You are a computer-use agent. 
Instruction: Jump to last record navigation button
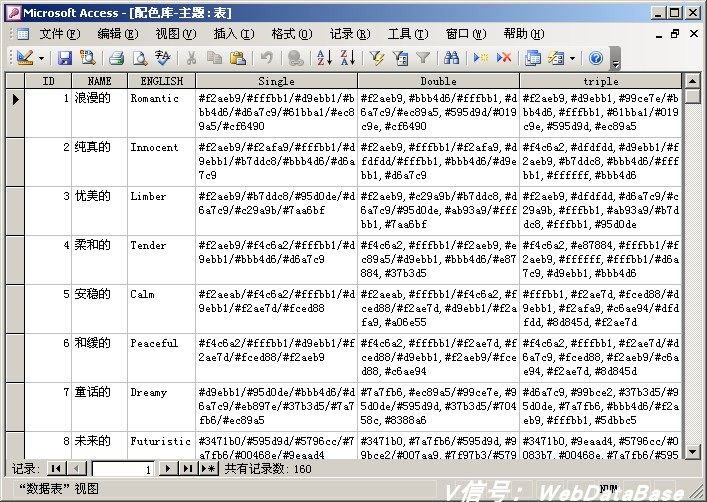point(188,469)
